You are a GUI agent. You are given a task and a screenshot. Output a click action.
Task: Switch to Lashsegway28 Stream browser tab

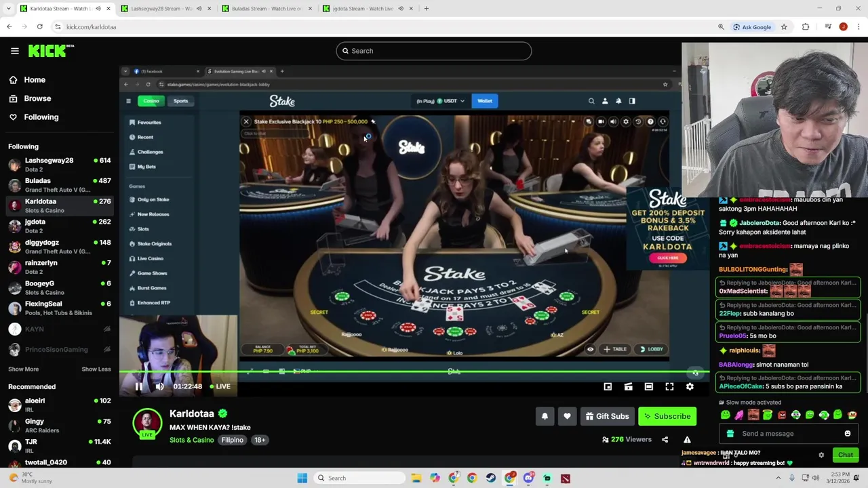pos(166,8)
